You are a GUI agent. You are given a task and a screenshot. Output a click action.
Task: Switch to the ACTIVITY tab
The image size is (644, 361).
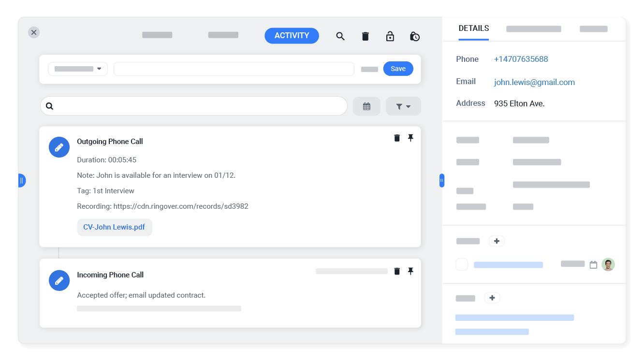292,36
